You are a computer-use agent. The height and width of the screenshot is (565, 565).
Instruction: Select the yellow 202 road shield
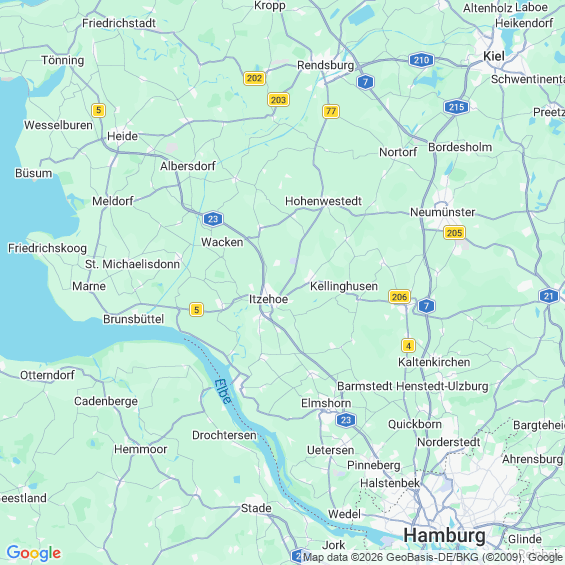click(254, 78)
